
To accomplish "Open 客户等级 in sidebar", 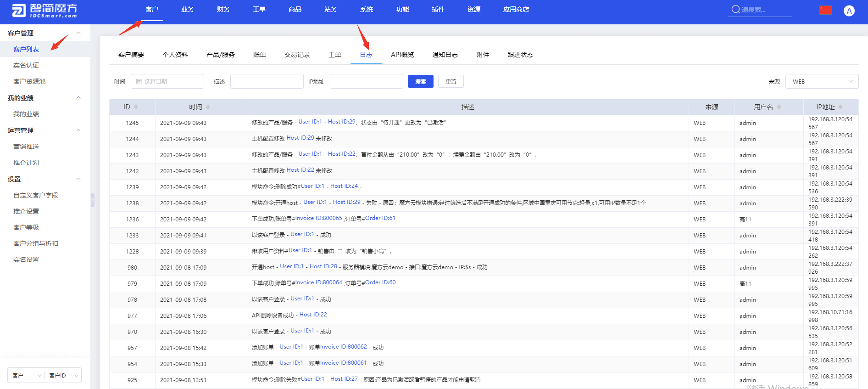I will click(x=26, y=227).
